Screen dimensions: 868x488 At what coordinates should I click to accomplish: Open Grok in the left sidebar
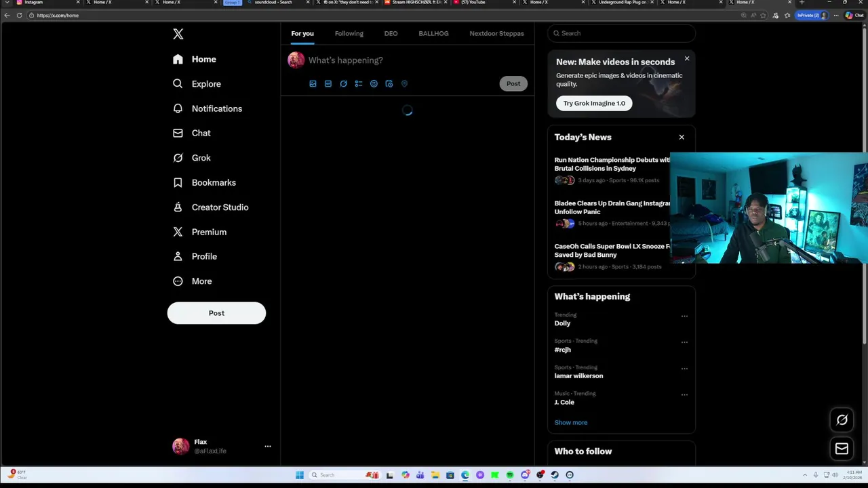pyautogui.click(x=192, y=158)
